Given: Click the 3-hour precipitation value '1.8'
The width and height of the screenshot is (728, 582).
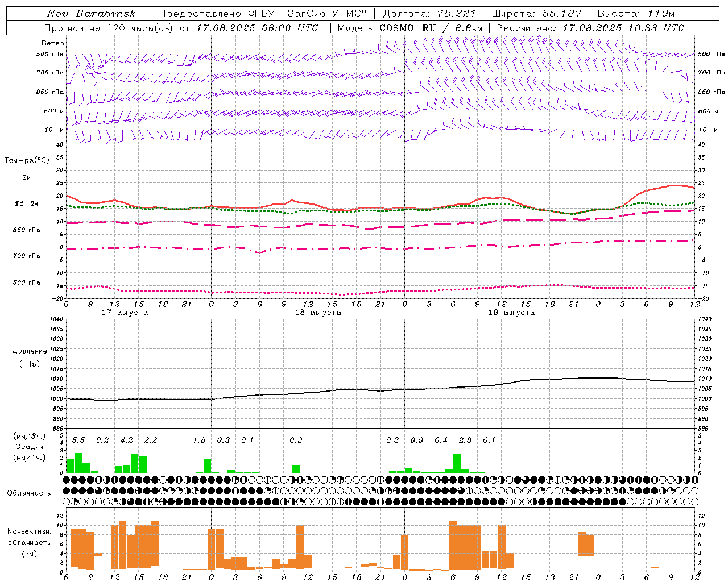Looking at the screenshot, I should click(x=199, y=440).
